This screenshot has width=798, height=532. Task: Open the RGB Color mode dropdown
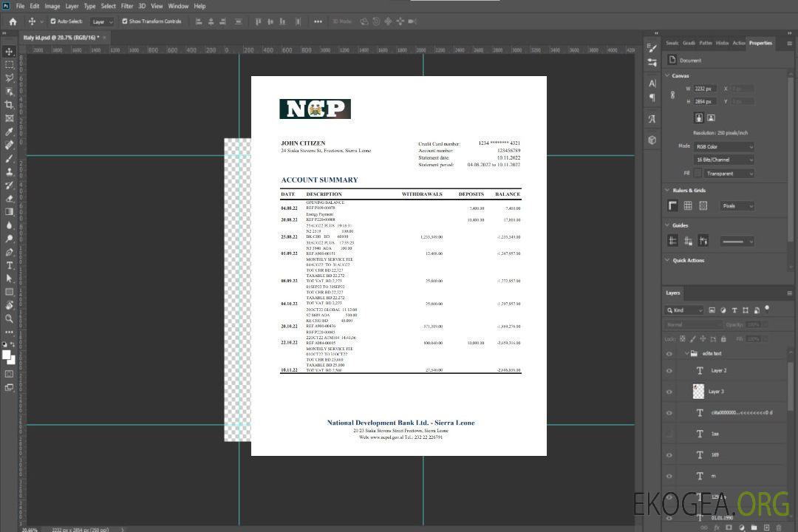coord(723,146)
